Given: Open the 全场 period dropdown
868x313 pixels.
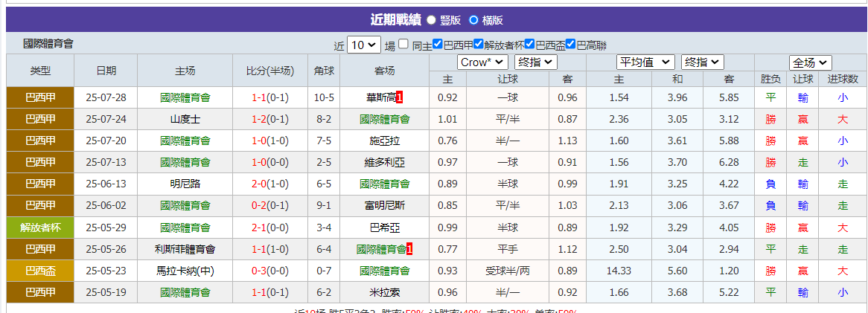Looking at the screenshot, I should (x=810, y=62).
